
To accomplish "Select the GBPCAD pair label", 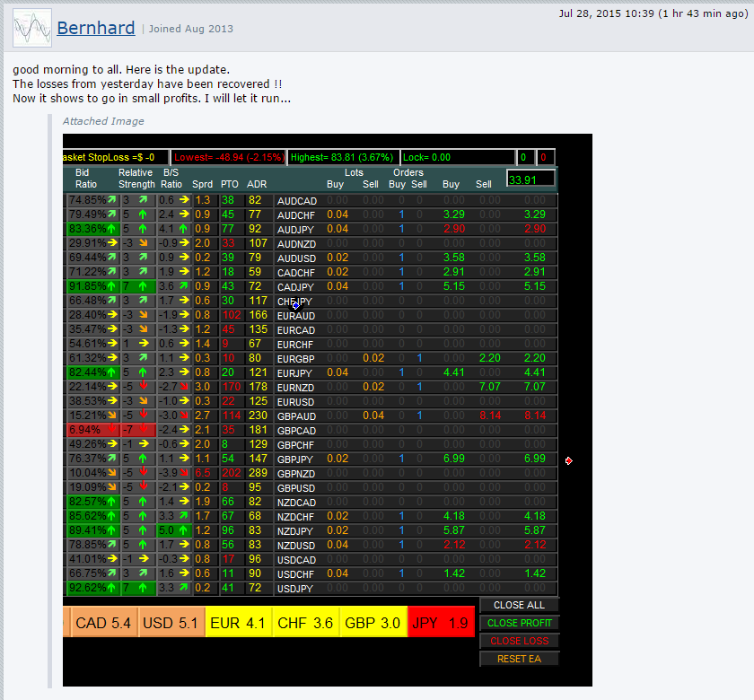I will [x=297, y=432].
